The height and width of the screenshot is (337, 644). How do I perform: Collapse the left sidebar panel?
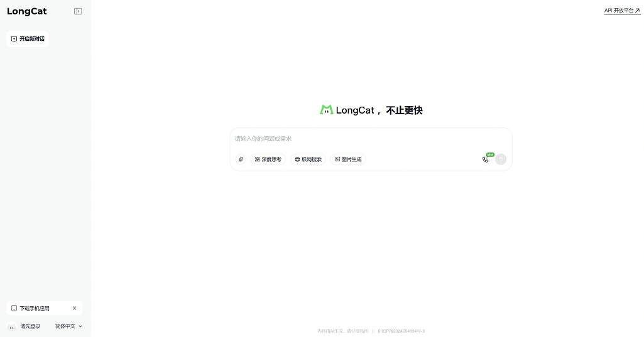point(78,11)
